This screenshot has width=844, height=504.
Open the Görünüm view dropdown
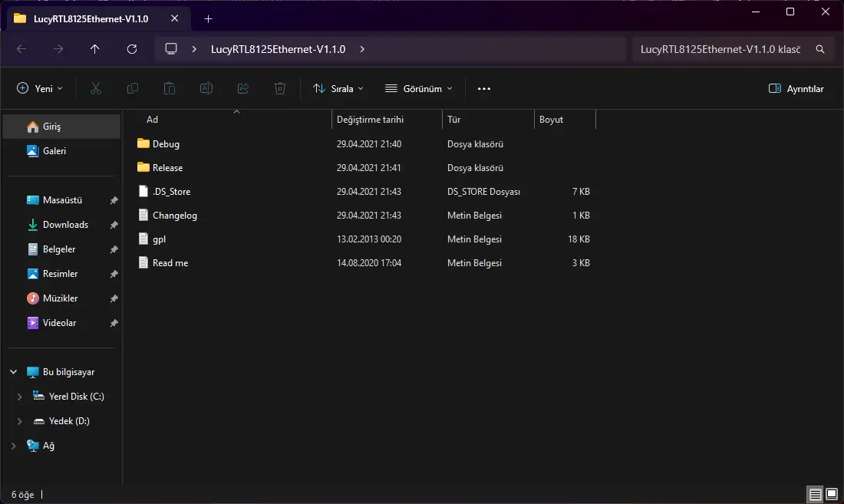[419, 89]
